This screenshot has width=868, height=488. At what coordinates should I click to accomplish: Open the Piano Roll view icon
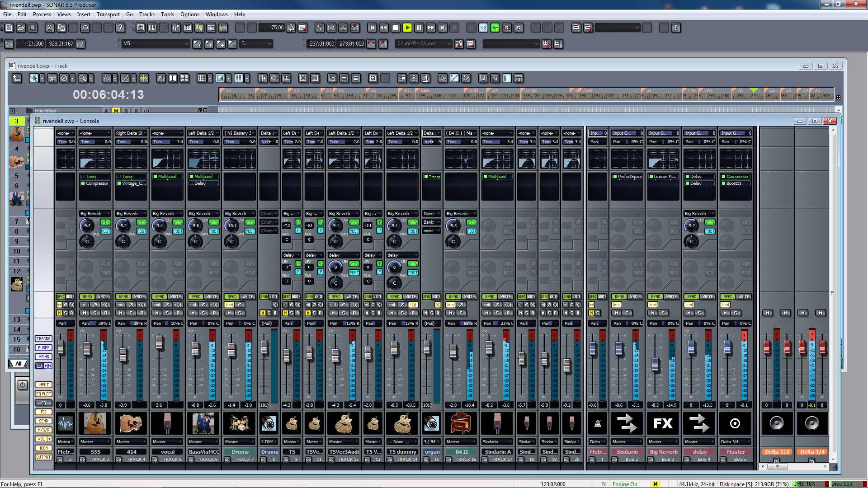152,28
